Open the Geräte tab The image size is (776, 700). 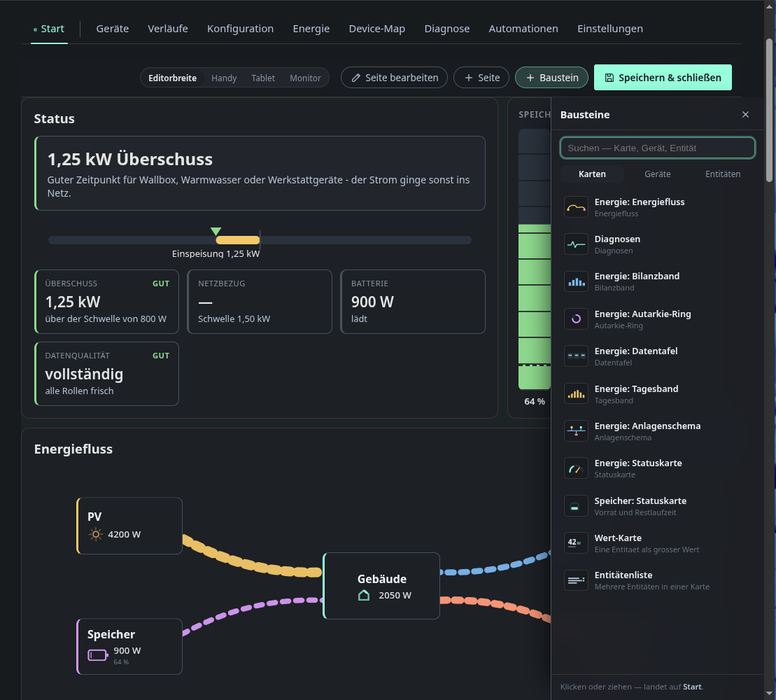click(x=113, y=29)
